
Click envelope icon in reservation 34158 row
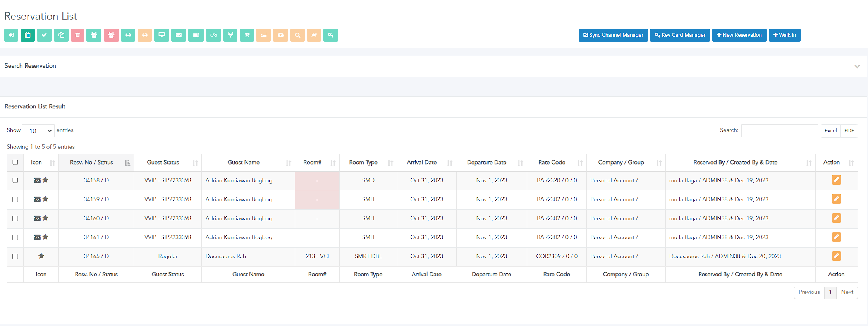[37, 180]
